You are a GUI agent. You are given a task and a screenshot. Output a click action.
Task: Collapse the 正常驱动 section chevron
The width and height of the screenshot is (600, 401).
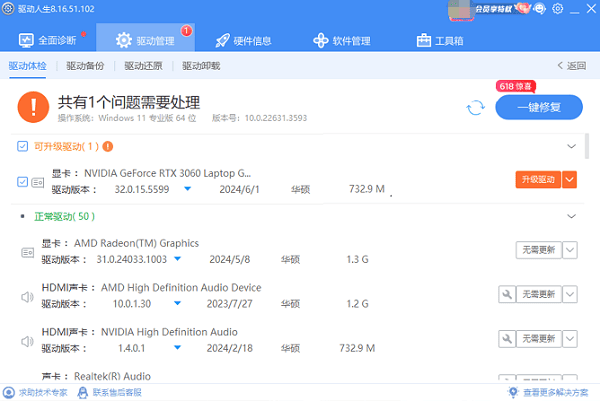(x=571, y=216)
